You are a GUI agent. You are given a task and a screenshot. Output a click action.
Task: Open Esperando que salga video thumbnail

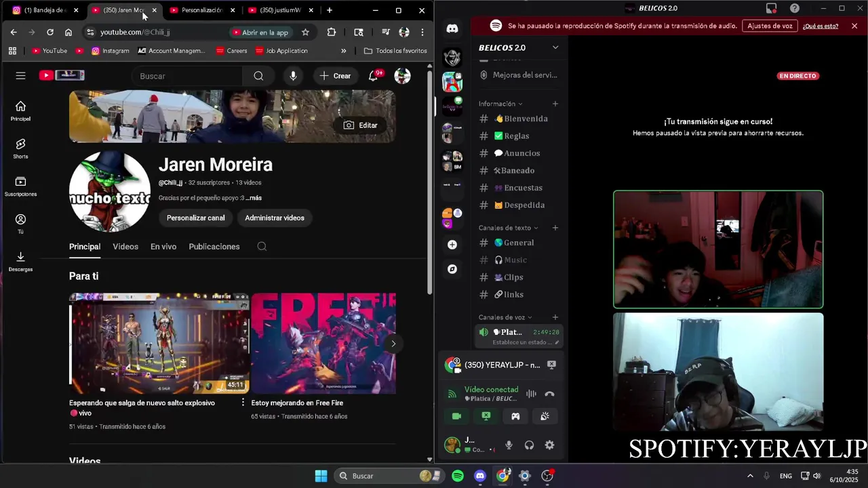pyautogui.click(x=159, y=344)
